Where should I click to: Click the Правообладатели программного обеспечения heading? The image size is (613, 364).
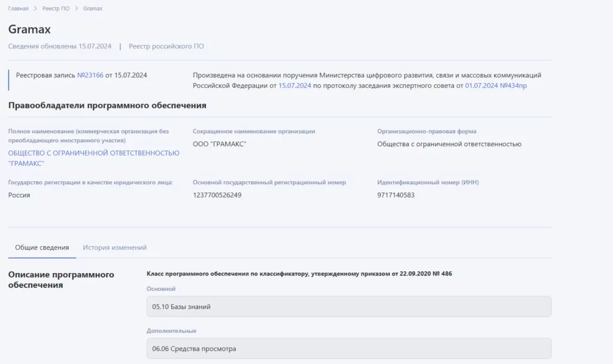tap(107, 105)
